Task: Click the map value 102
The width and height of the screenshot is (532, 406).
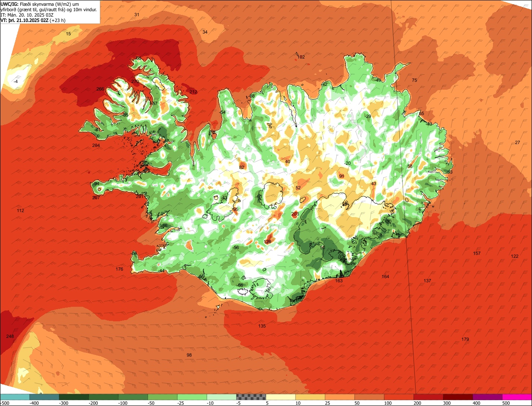Action: [x=301, y=57]
